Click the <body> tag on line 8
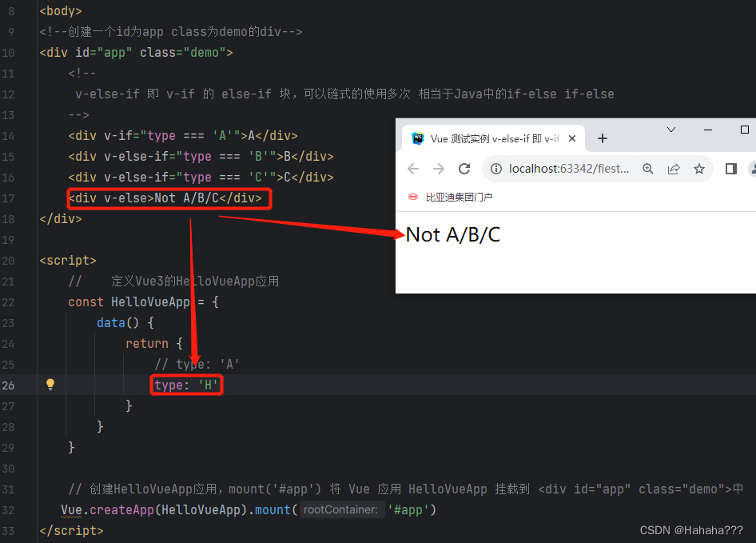The height and width of the screenshot is (543, 756). [61, 10]
